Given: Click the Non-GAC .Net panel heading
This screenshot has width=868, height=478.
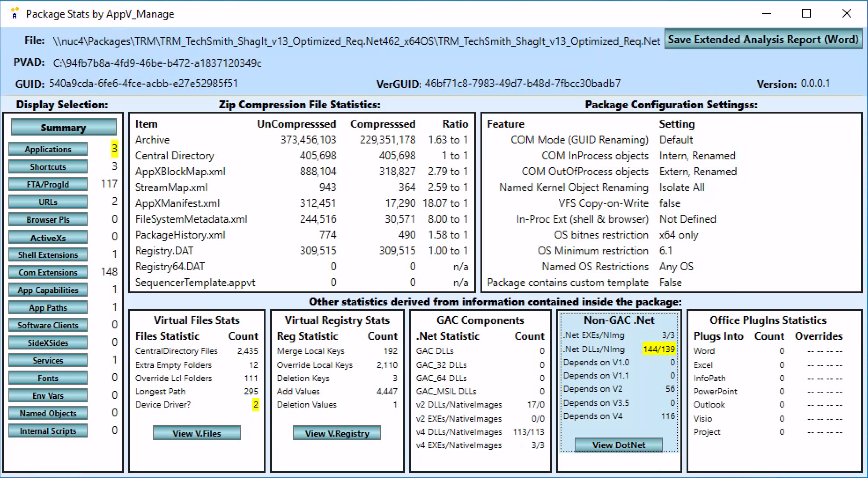Looking at the screenshot, I should coord(619,320).
